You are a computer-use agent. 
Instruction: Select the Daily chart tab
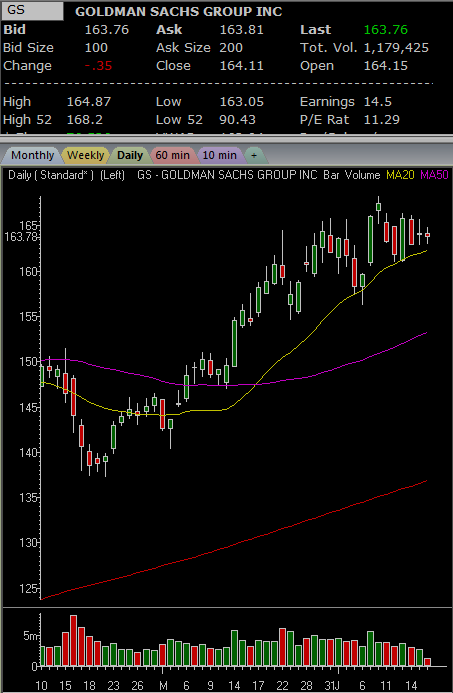(130, 156)
